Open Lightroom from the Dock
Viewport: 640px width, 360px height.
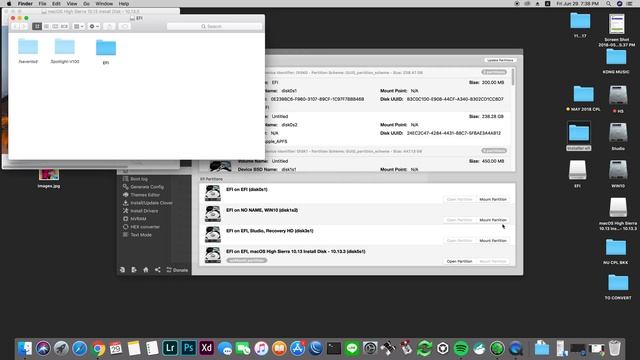tap(170, 348)
